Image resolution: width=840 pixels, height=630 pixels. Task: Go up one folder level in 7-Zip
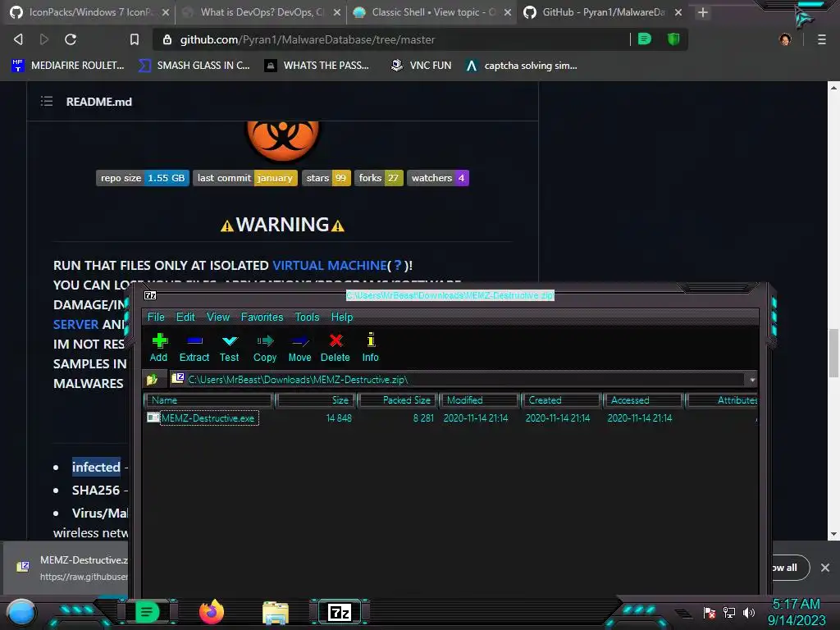coord(152,379)
